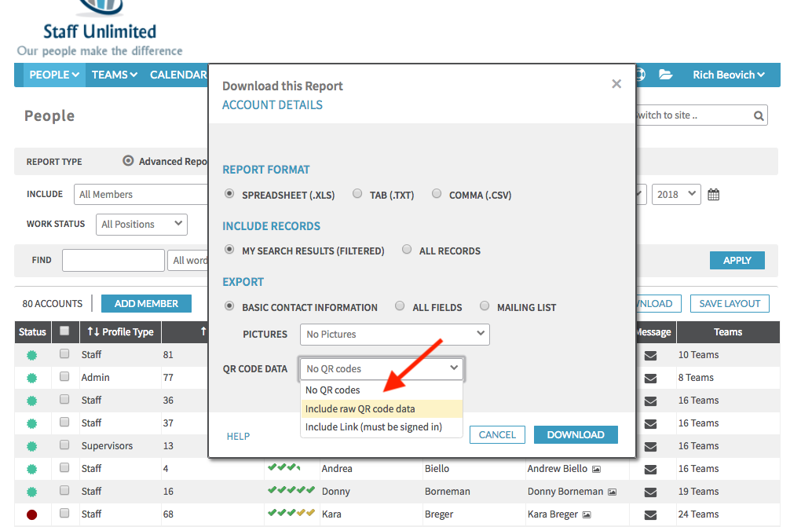812x527 pixels.
Task: Choose Include Link (must be signed in)
Action: point(382,427)
